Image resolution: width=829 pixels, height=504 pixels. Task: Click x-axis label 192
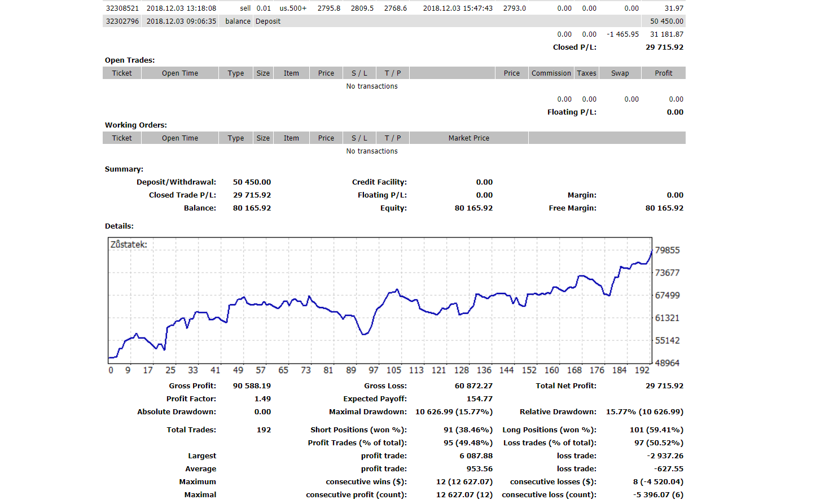click(642, 370)
